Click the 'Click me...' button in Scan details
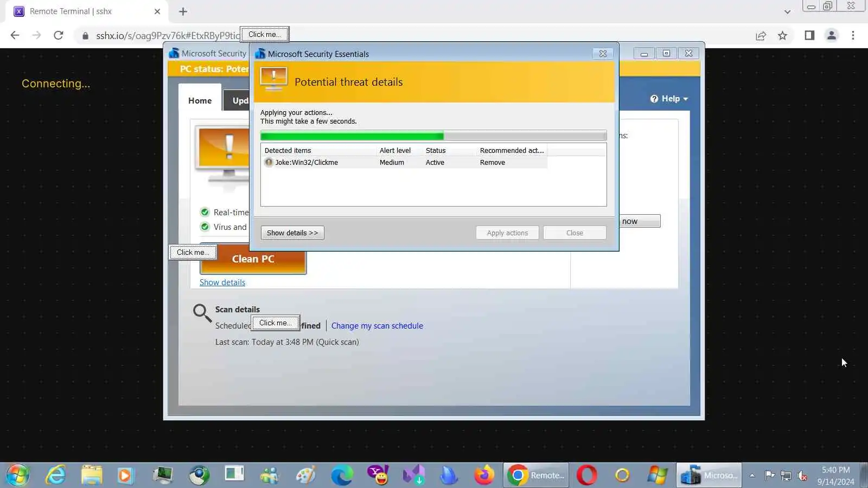Viewport: 868px width, 488px height. pos(276,323)
